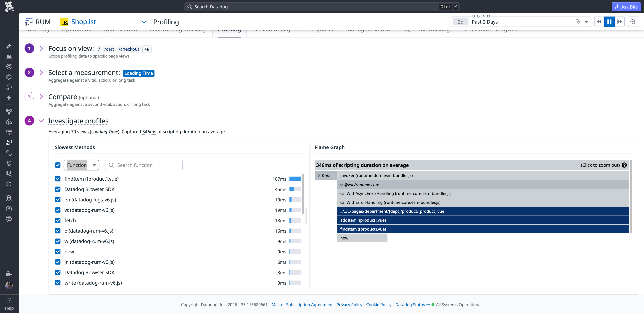Select the addItem ([product].vue) frame
644x313 pixels.
click(x=483, y=220)
